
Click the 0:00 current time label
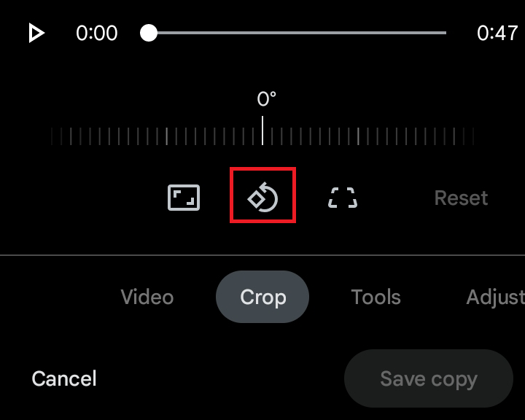click(96, 33)
